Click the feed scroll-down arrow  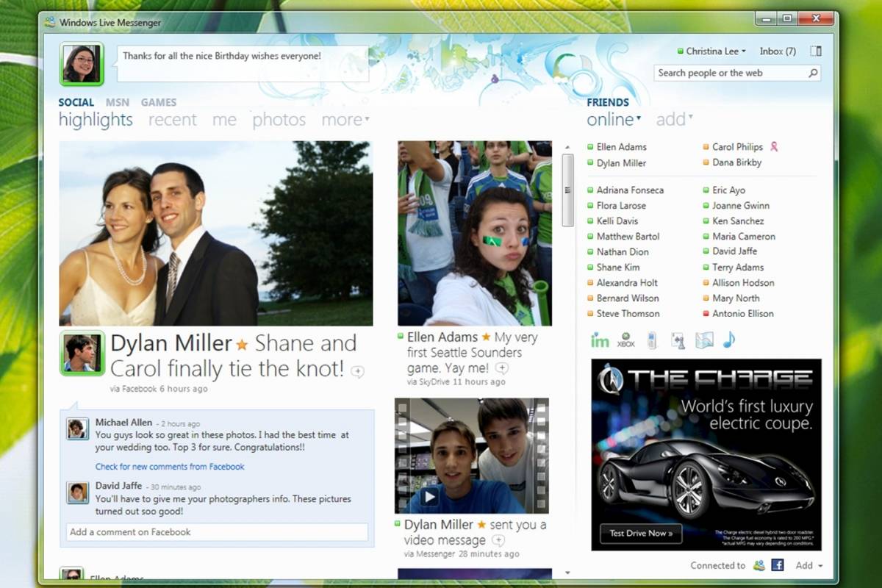pos(567,573)
